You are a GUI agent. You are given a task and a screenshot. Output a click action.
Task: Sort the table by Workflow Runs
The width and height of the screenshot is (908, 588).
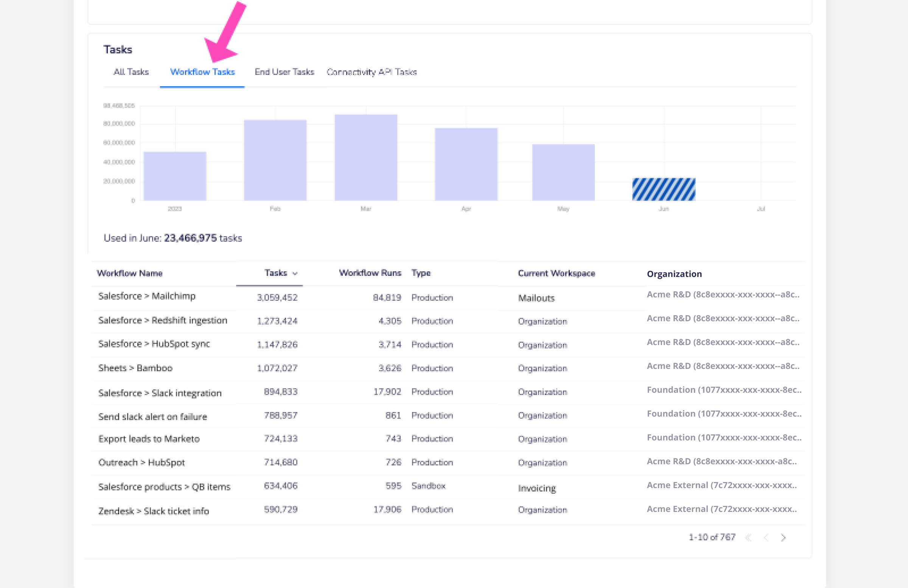pos(370,273)
